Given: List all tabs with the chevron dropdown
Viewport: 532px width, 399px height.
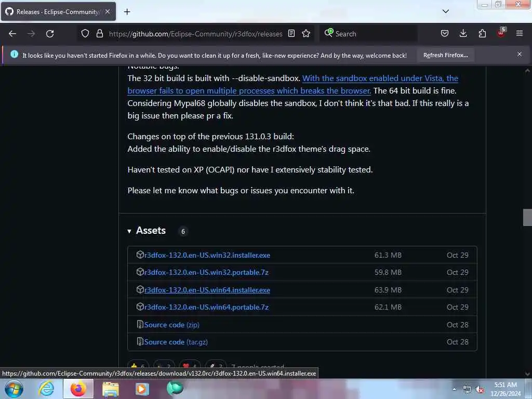Looking at the screenshot, I should [446, 11].
